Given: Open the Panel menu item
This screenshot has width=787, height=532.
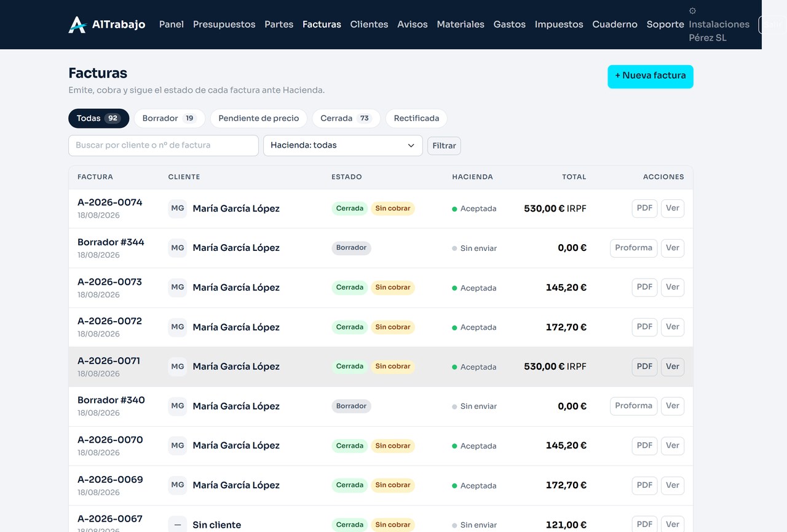Looking at the screenshot, I should tap(172, 25).
